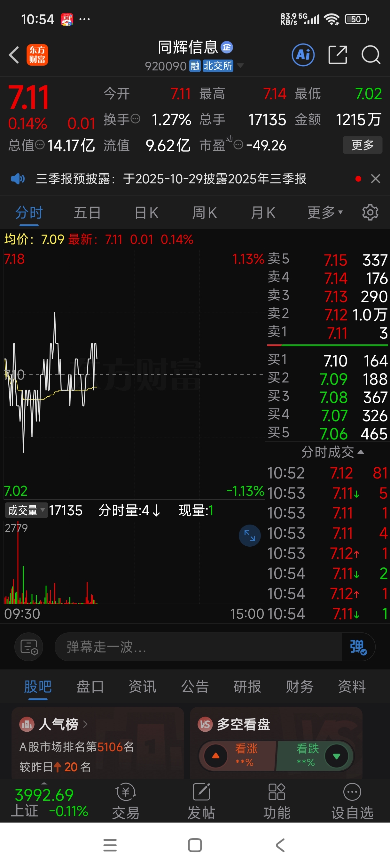
Task: Open the 功能 functions icon
Action: point(277,801)
